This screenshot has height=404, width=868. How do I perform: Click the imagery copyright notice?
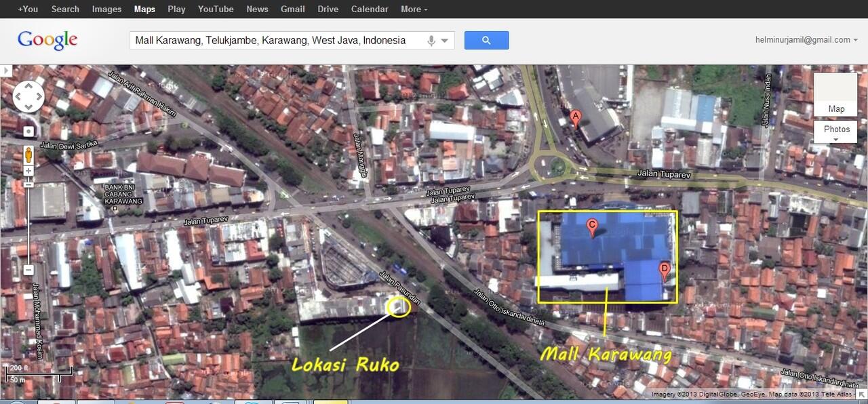pyautogui.click(x=753, y=394)
